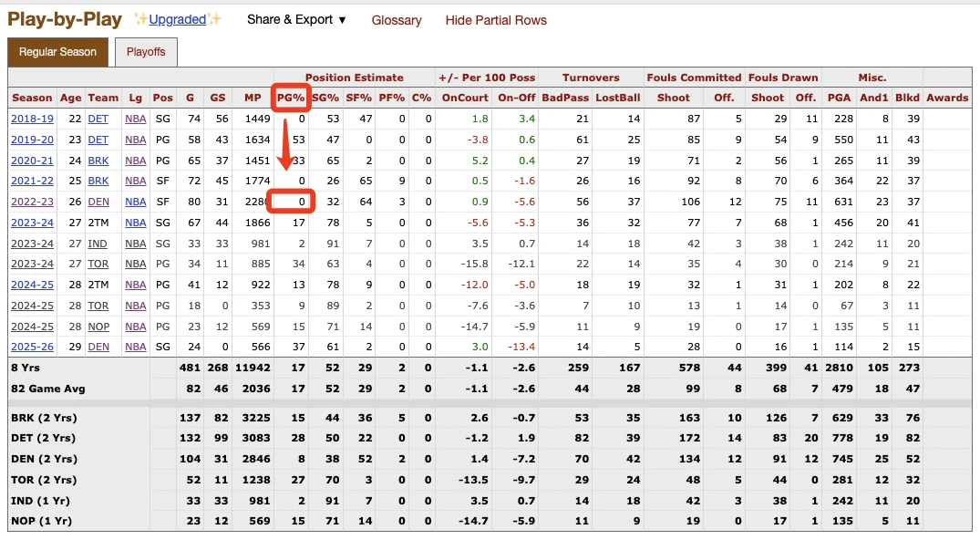
Task: Toggle Hide Partial Rows
Action: pyautogui.click(x=496, y=20)
